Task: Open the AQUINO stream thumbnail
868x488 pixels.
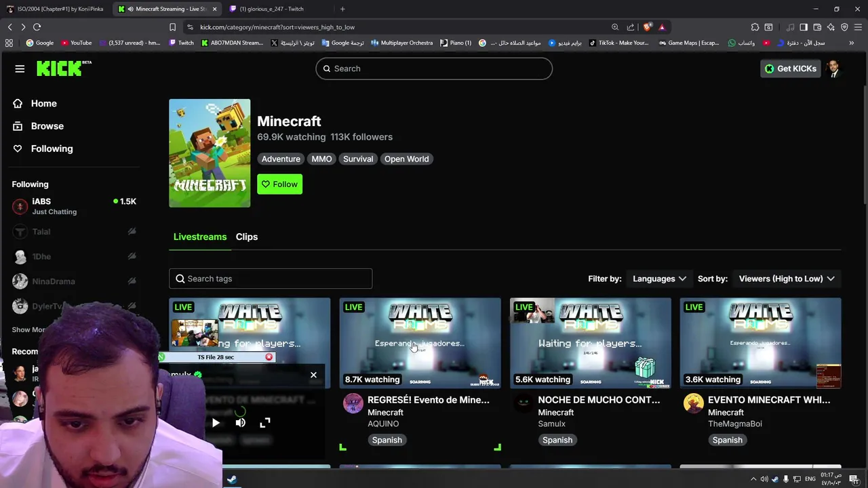Action: [x=420, y=343]
